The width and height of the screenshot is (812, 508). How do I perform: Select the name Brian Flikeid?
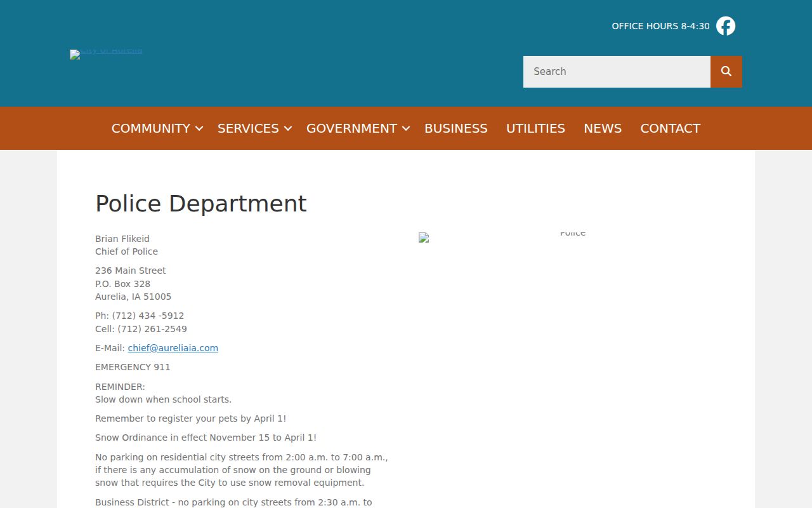click(x=122, y=239)
